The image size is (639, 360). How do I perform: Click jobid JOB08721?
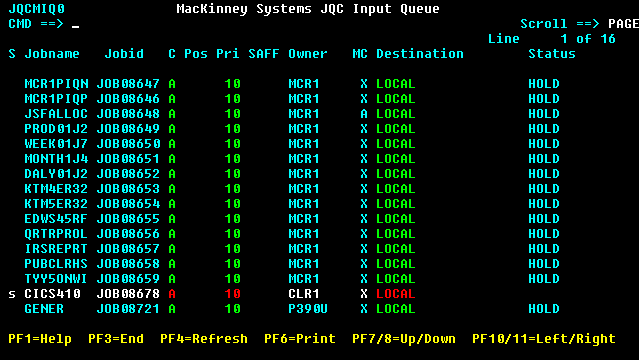coord(128,309)
